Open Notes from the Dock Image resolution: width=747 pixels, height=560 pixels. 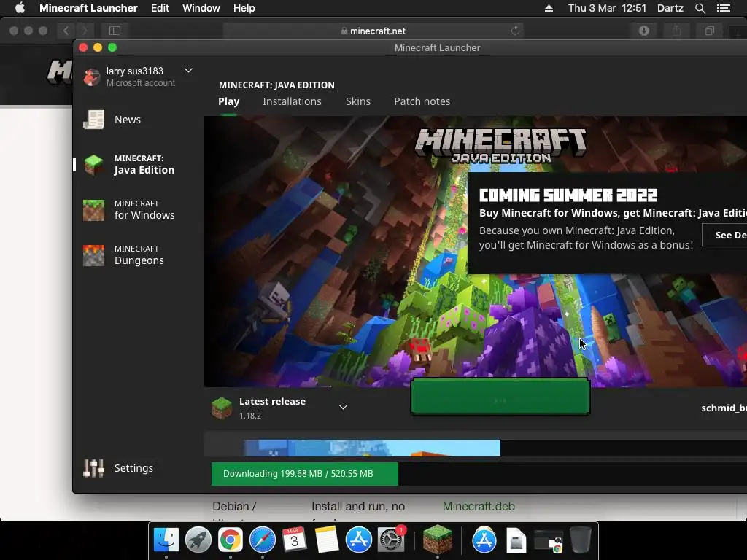coord(326,540)
